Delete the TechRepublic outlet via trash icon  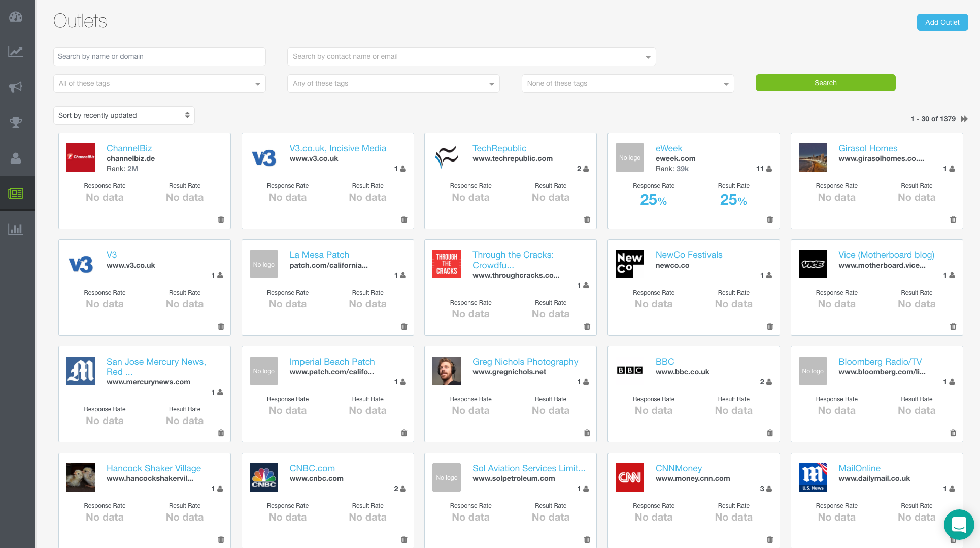tap(587, 219)
